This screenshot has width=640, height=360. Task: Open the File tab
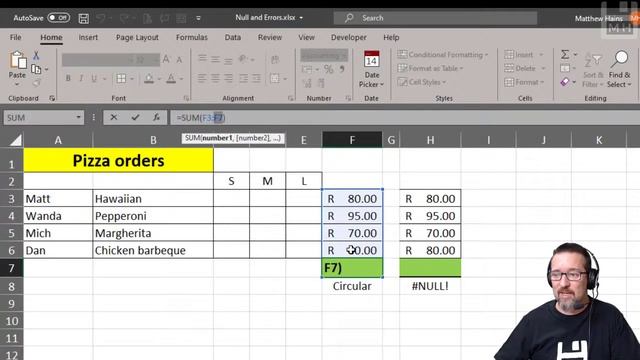[16, 37]
